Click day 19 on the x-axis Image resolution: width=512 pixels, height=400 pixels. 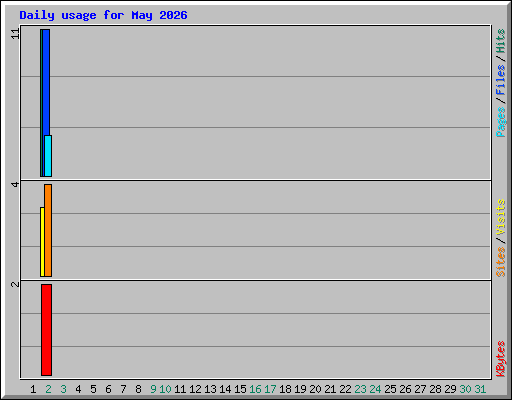tap(300, 389)
